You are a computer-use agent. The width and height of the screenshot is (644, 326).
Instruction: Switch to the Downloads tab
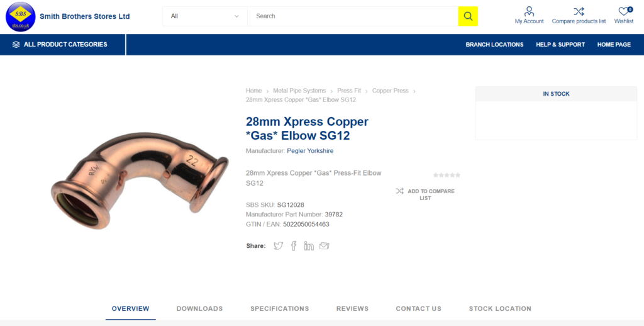(199, 309)
